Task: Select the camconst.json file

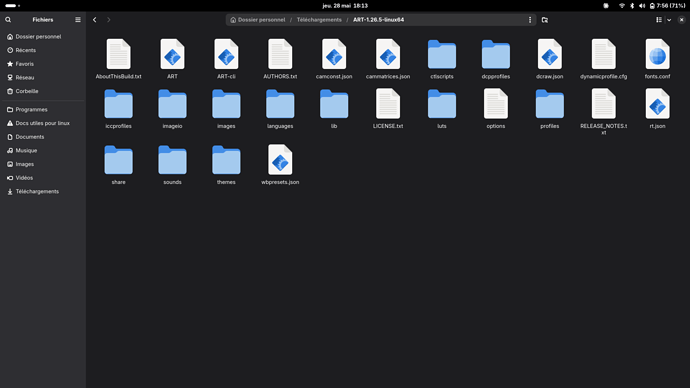Action: [334, 59]
